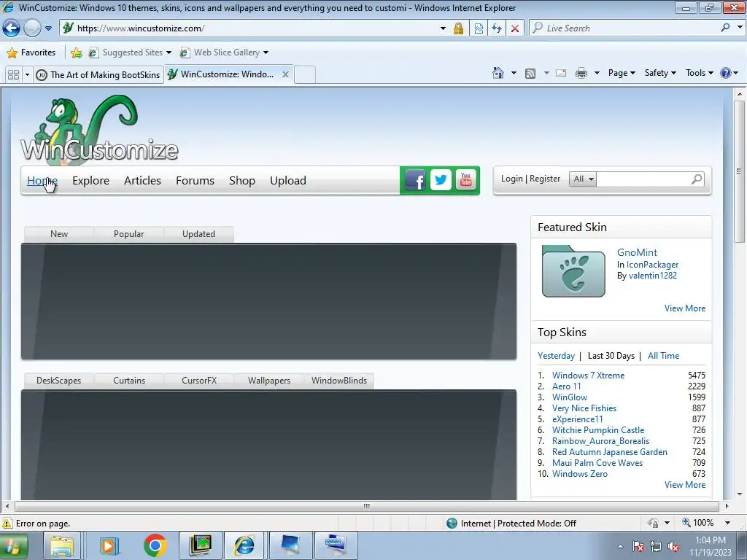Select the Curtains tab
Viewport: 747px width, 560px height.
click(129, 381)
